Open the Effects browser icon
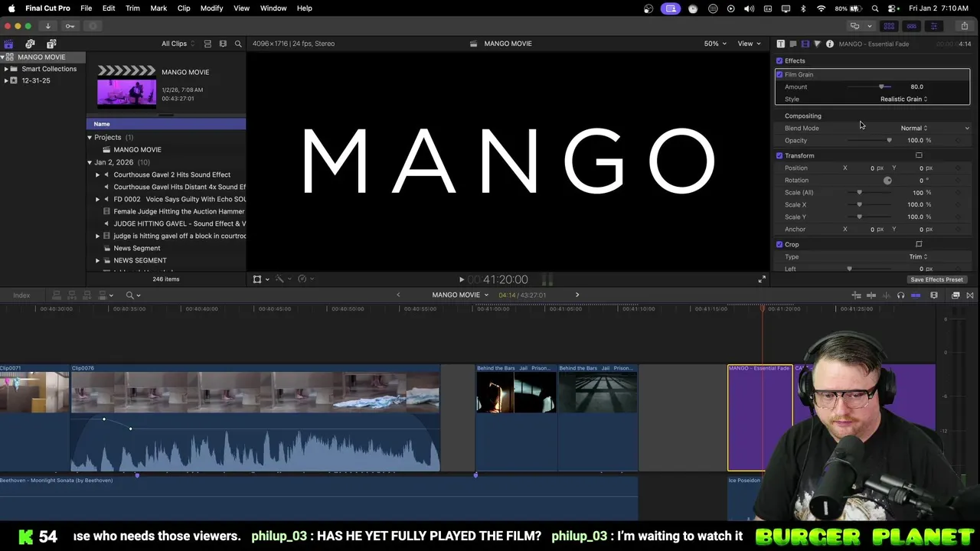The width and height of the screenshot is (980, 551). click(x=955, y=295)
